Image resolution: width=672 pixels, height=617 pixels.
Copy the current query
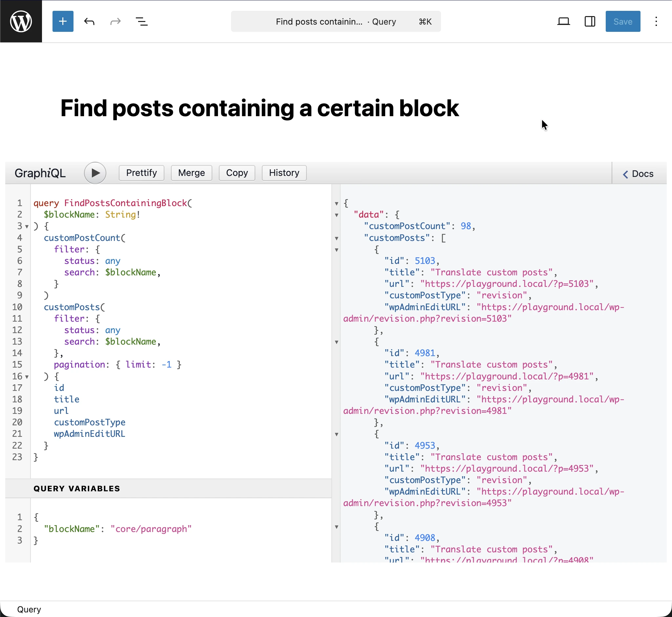tap(237, 173)
